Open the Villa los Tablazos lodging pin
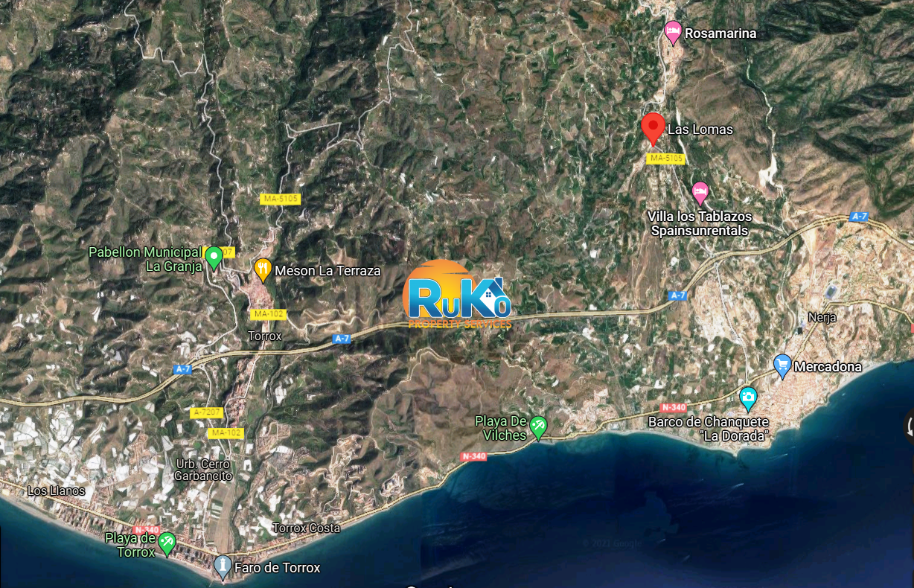Image resolution: width=914 pixels, height=588 pixels. 700,194
